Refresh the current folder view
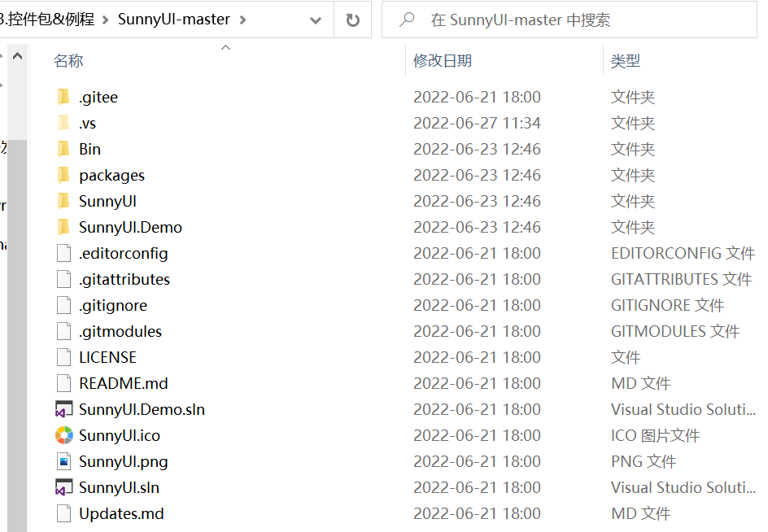The height and width of the screenshot is (532, 768). point(352,20)
